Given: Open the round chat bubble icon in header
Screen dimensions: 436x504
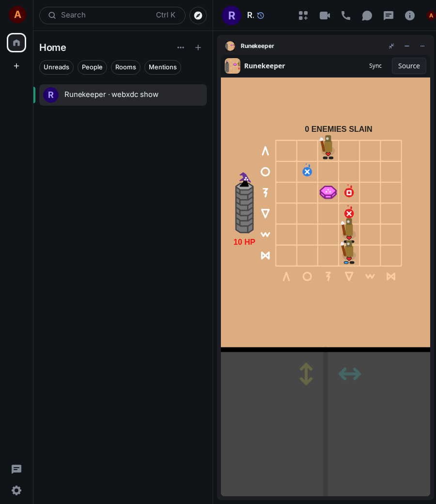Looking at the screenshot, I should click(x=367, y=16).
